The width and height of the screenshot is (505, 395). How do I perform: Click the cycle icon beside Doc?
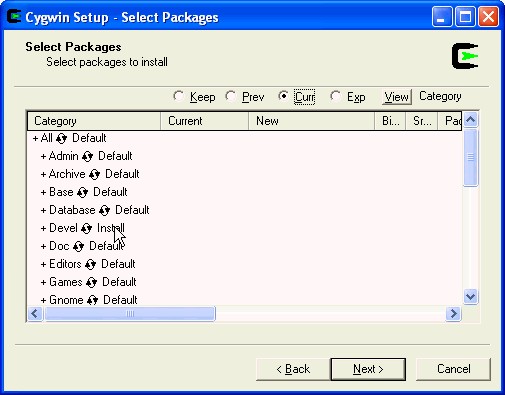point(78,246)
